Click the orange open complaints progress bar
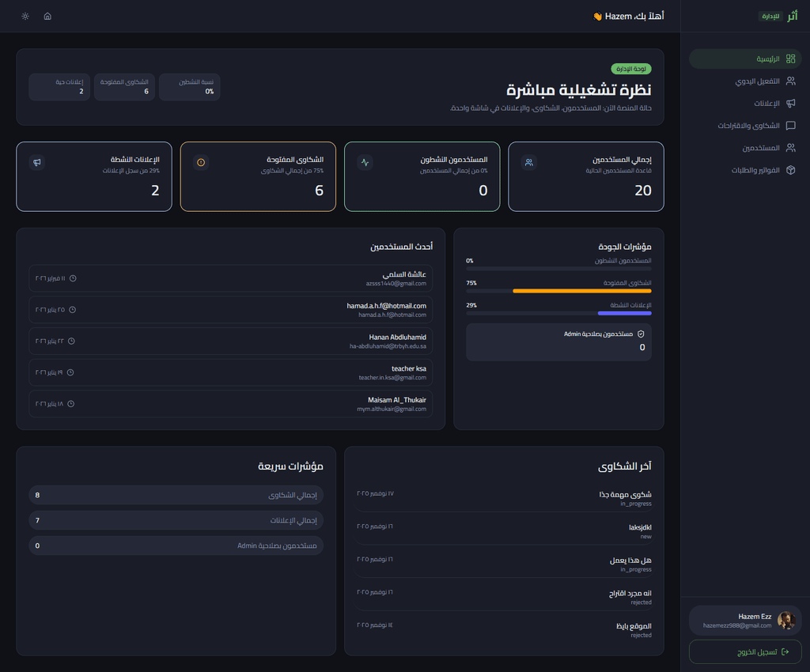 581,291
